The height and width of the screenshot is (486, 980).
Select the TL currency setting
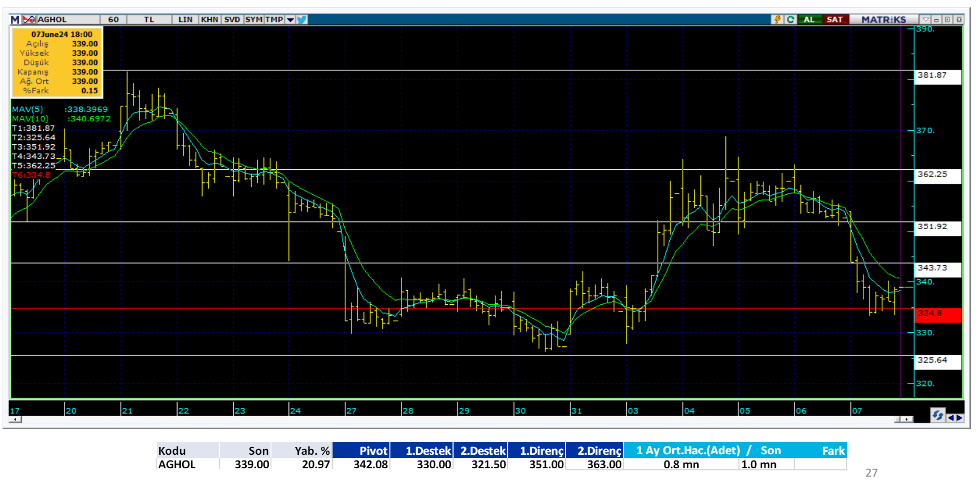(149, 20)
